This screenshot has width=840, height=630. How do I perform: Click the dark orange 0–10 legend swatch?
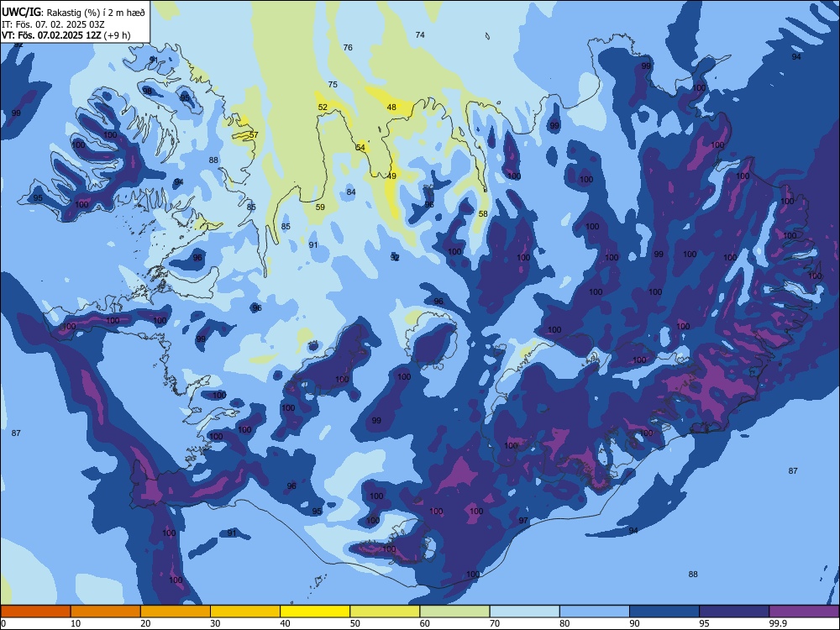35,612
